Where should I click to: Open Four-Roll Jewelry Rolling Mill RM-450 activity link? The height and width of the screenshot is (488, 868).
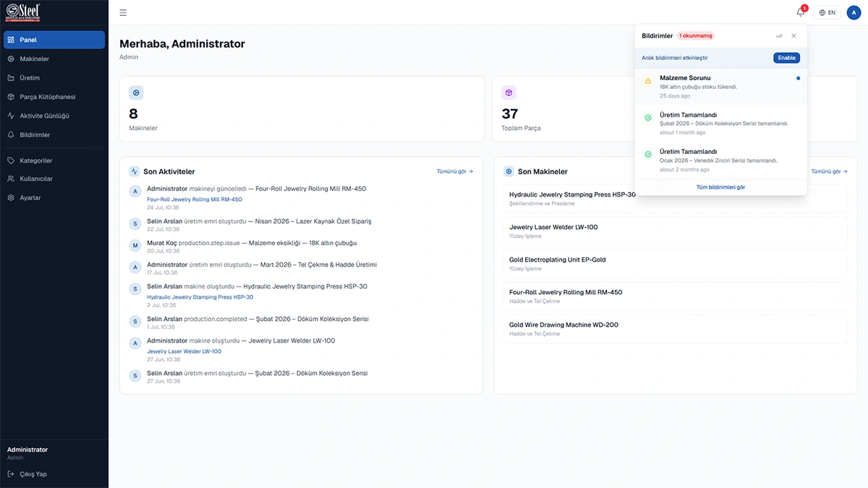195,199
